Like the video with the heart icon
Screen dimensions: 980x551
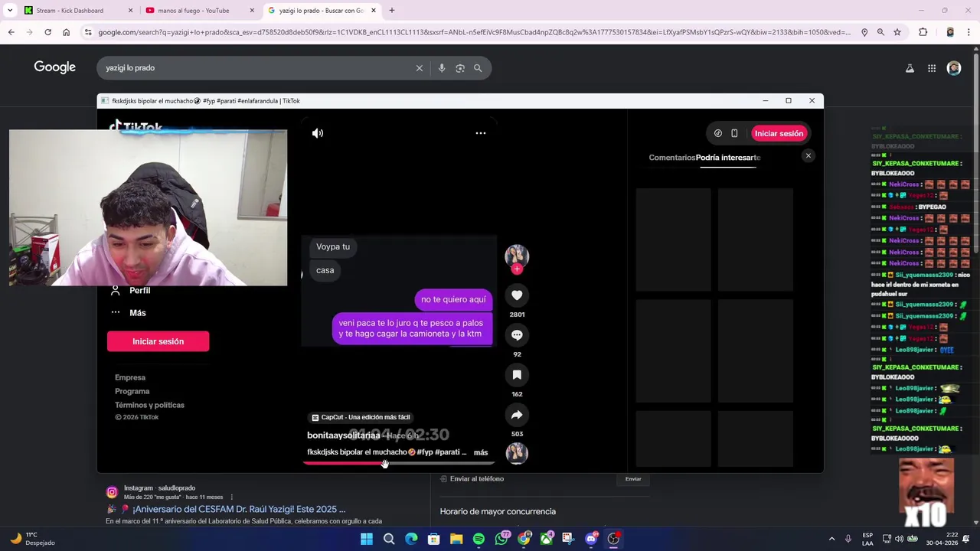tap(517, 295)
